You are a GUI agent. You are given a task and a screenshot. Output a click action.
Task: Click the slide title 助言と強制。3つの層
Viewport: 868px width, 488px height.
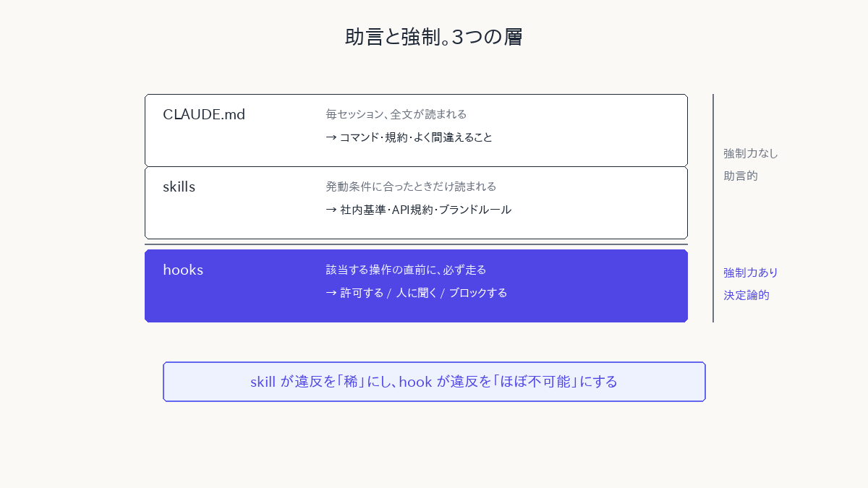433,37
